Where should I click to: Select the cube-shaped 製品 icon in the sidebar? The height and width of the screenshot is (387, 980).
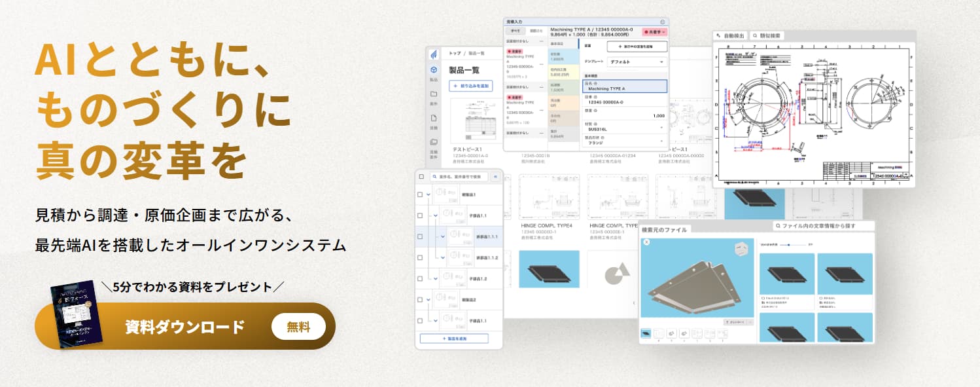click(434, 70)
